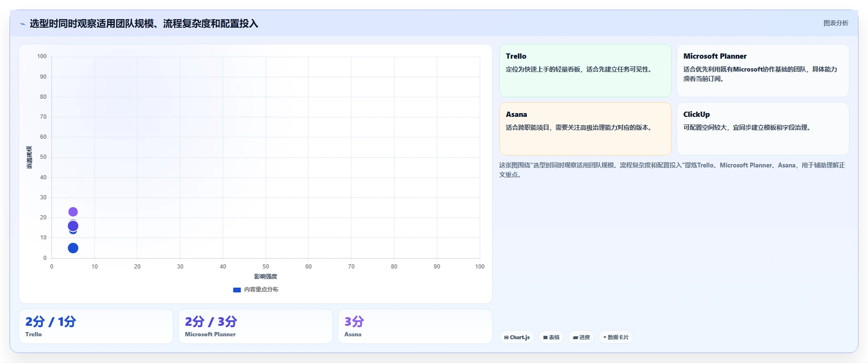868x363 pixels.
Task: Click the Chart.js tag chip
Action: point(517,337)
